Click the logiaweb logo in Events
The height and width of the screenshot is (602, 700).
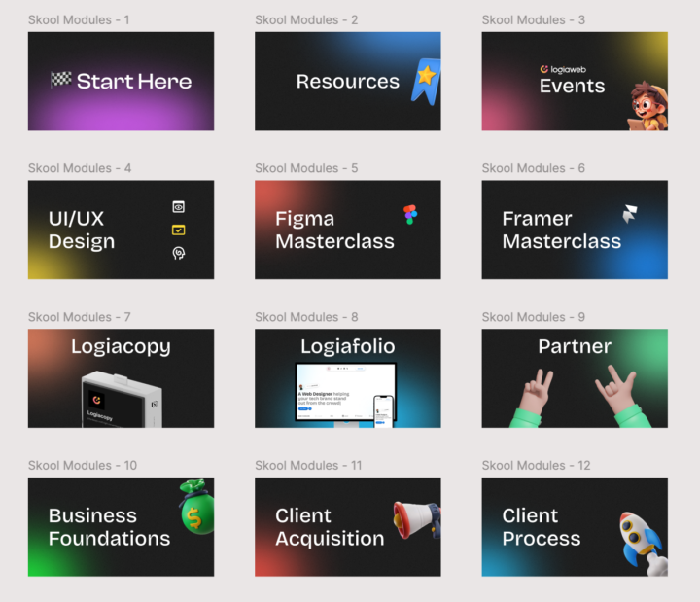[563, 69]
